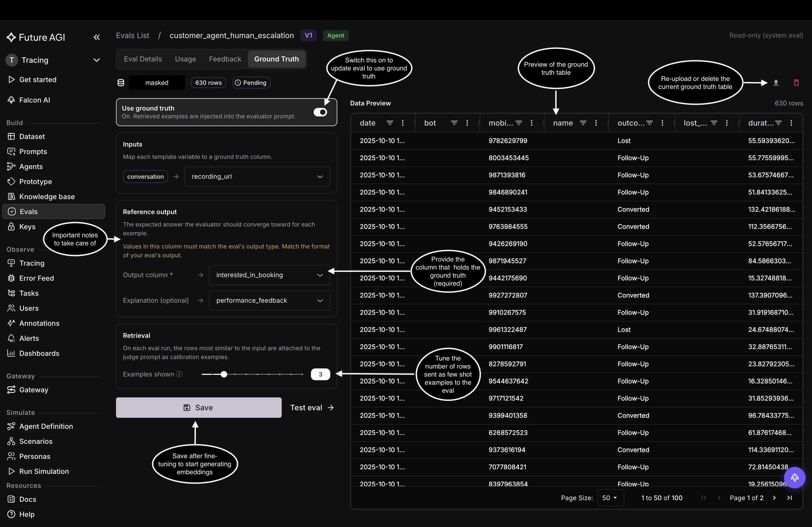The width and height of the screenshot is (812, 527).
Task: Click the Future AGI logo
Action: point(35,37)
